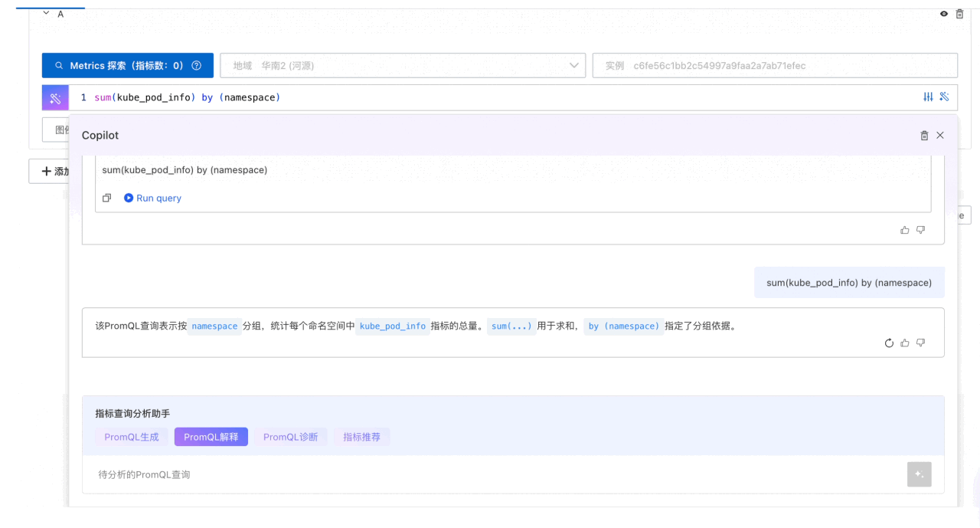Thumbs down the generated query response
980x528 pixels.
coord(921,230)
